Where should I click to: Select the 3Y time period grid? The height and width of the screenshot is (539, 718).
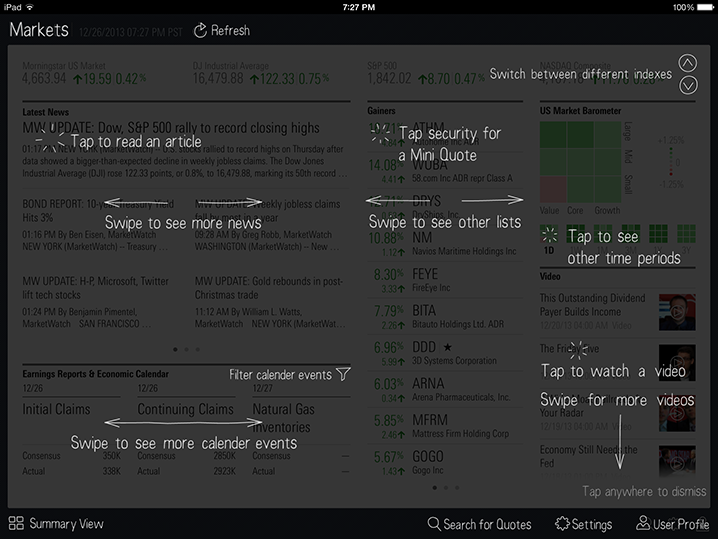point(686,234)
